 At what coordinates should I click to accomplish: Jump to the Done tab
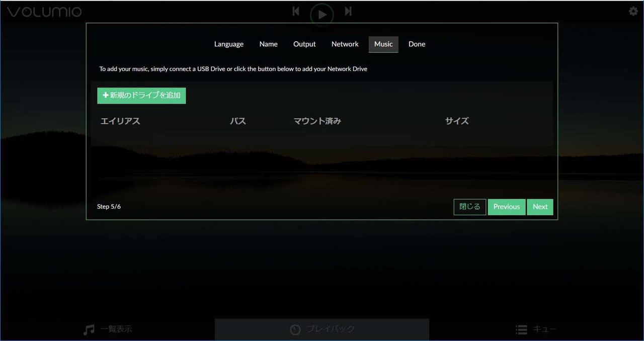(417, 44)
